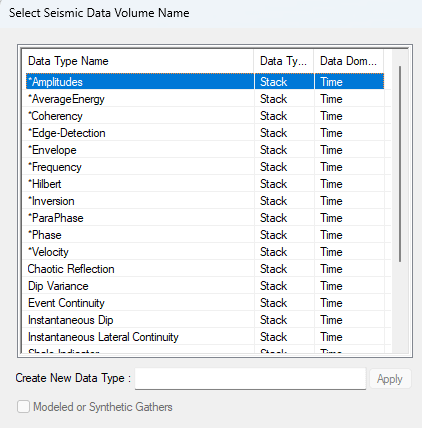Click the list's vertical scrollbar thumb
Image resolution: width=422 pixels, height=428 pixels.
[400, 164]
